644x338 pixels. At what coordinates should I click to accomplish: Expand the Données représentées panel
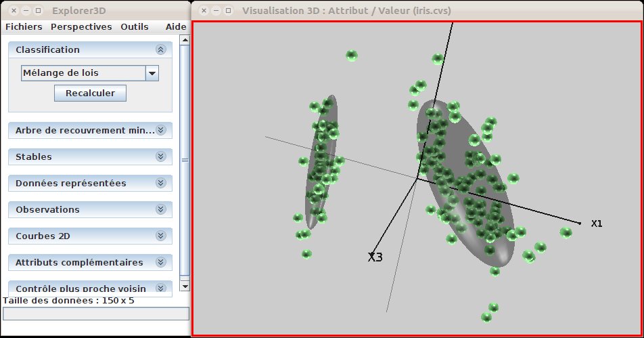[160, 183]
